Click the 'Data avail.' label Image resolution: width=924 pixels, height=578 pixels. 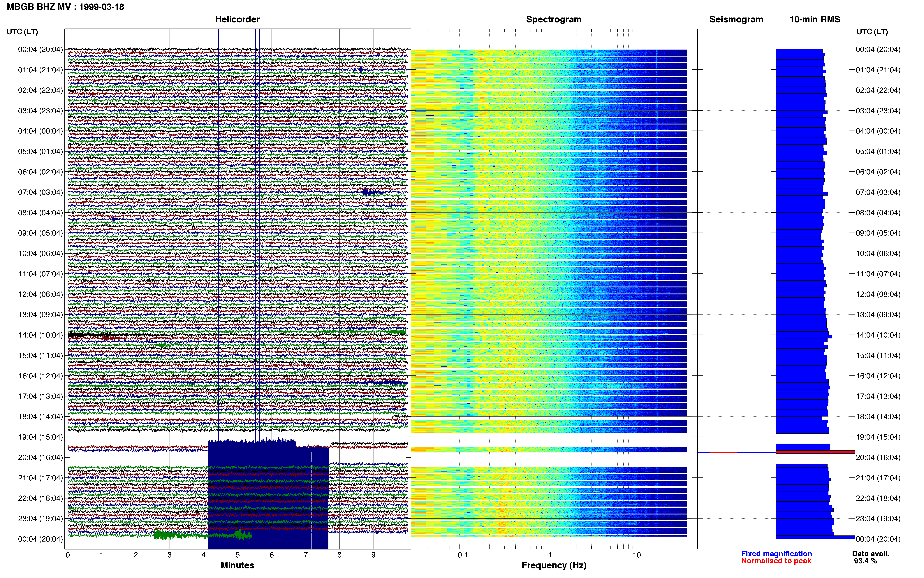[x=870, y=554]
